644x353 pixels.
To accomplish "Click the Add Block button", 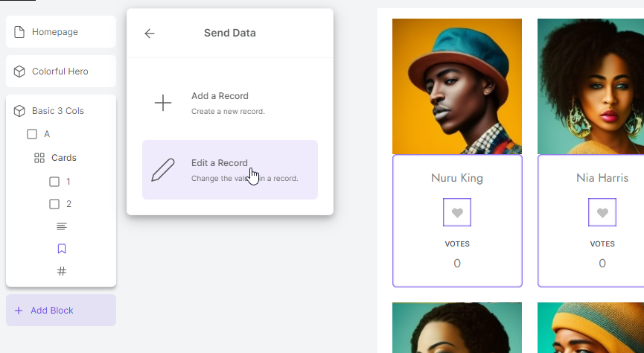I will click(61, 311).
